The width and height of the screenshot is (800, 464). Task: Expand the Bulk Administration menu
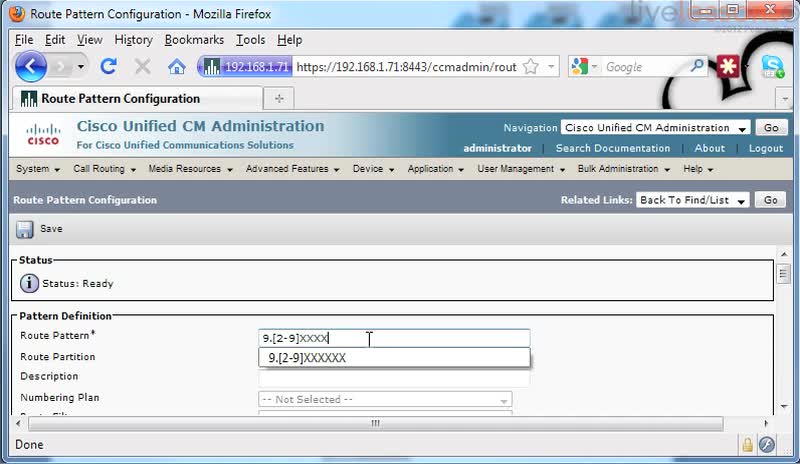pyautogui.click(x=623, y=169)
